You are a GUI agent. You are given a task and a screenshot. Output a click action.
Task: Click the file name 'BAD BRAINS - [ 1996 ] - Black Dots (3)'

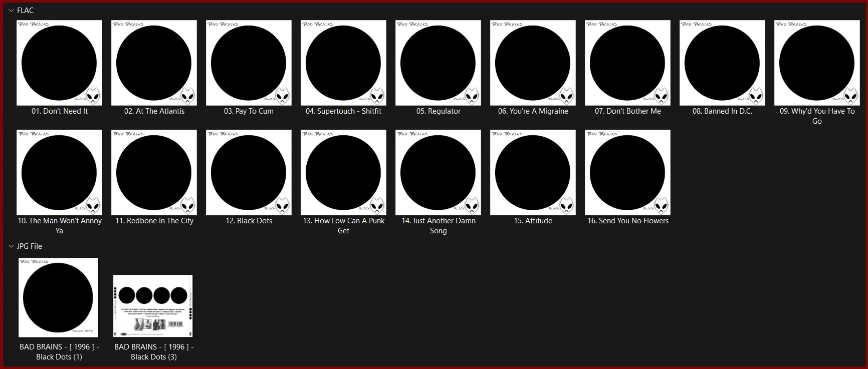[x=154, y=351]
